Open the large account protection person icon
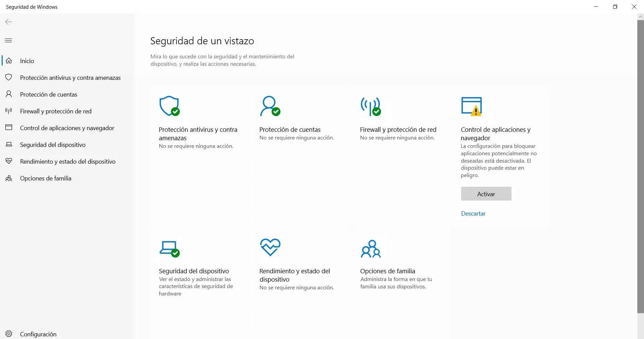 (270, 106)
